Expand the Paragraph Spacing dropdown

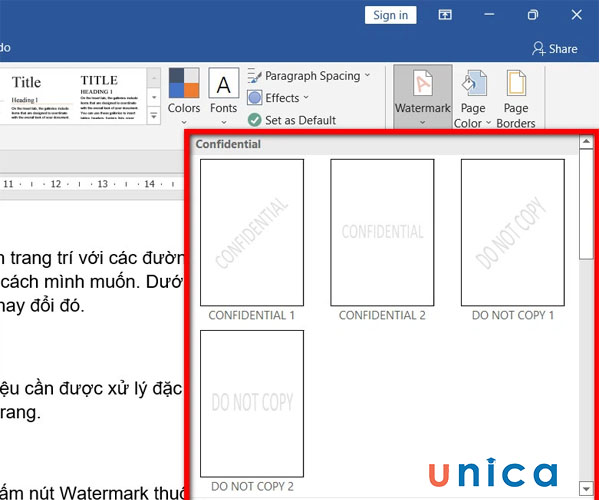click(367, 76)
